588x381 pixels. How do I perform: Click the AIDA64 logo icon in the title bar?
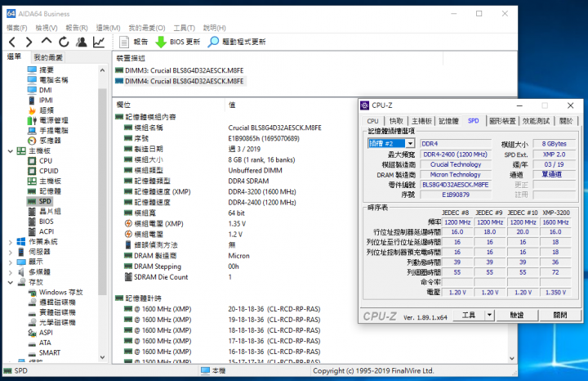(x=11, y=14)
